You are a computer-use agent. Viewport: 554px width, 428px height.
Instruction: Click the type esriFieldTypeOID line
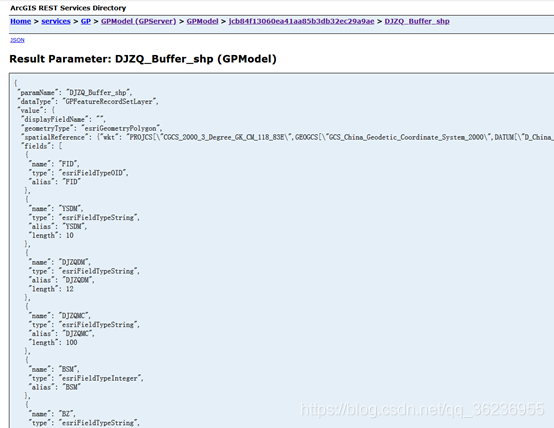click(79, 173)
